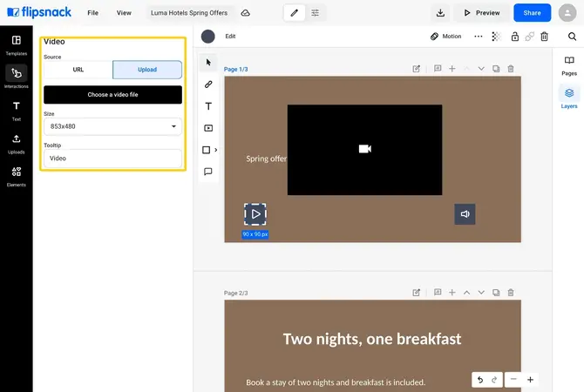Click the Tooltip input field
This screenshot has width=584, height=392.
point(112,159)
